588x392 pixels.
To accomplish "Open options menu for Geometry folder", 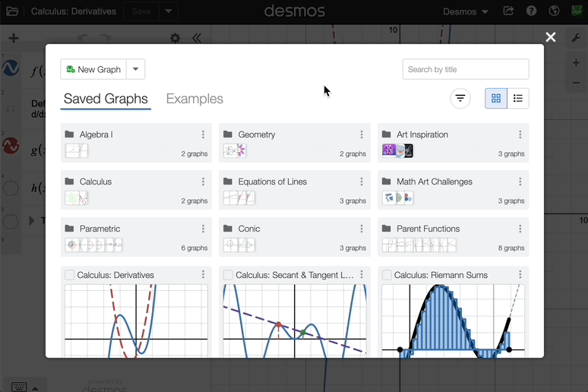I will click(362, 134).
